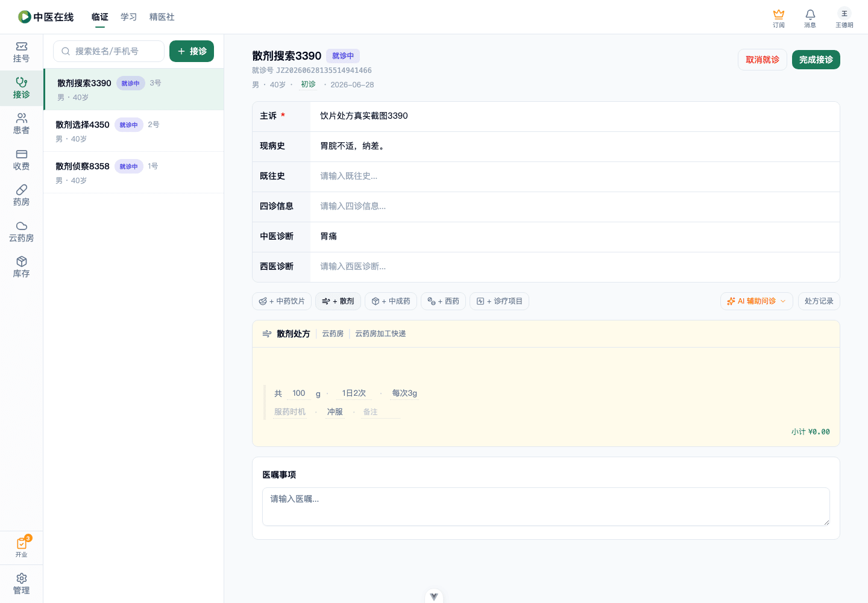The width and height of the screenshot is (868, 603).
Task: Open the 药房 pharmacy sidebar section
Action: (21, 196)
